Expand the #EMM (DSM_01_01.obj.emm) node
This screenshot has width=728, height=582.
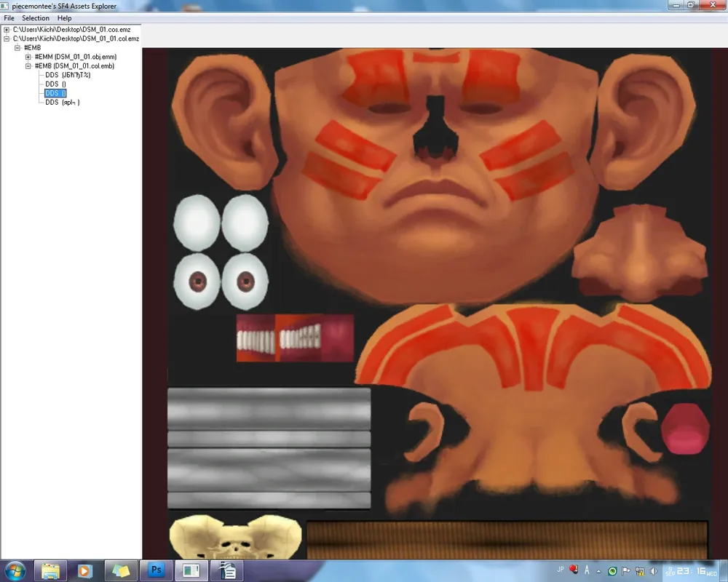[28, 57]
